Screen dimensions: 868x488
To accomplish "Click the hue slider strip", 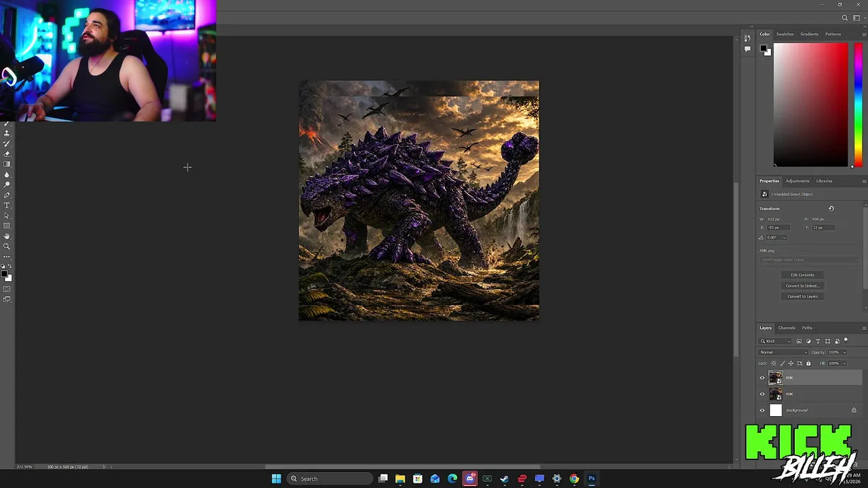I will point(858,104).
